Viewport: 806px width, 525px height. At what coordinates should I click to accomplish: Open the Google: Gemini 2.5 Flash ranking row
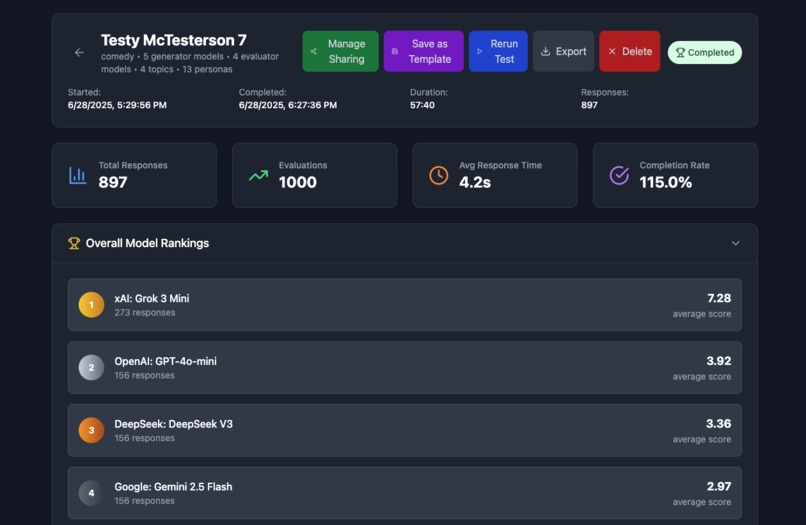coord(405,493)
